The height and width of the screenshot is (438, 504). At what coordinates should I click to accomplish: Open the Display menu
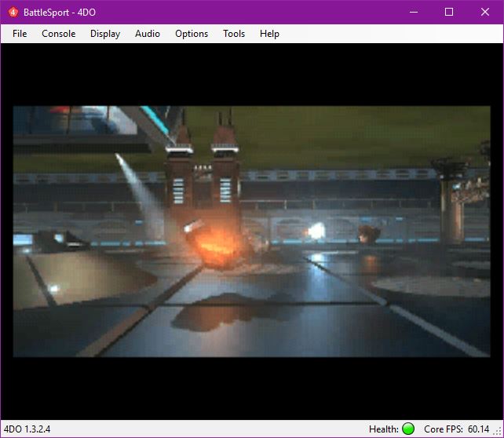(x=105, y=34)
